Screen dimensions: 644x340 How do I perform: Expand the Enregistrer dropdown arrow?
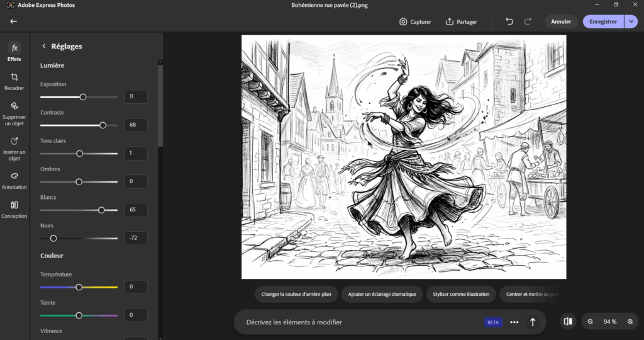pyautogui.click(x=631, y=21)
